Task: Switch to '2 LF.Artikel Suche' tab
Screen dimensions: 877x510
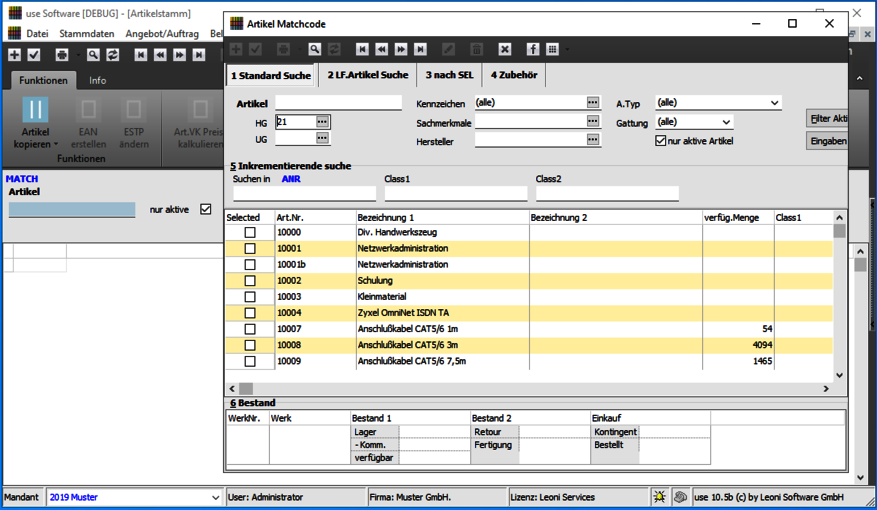Action: tap(367, 75)
